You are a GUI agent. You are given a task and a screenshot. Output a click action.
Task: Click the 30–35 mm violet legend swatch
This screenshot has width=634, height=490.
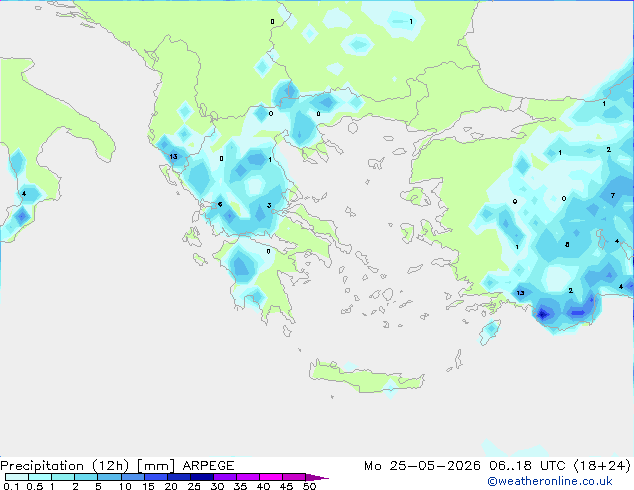pyautogui.click(x=224, y=477)
